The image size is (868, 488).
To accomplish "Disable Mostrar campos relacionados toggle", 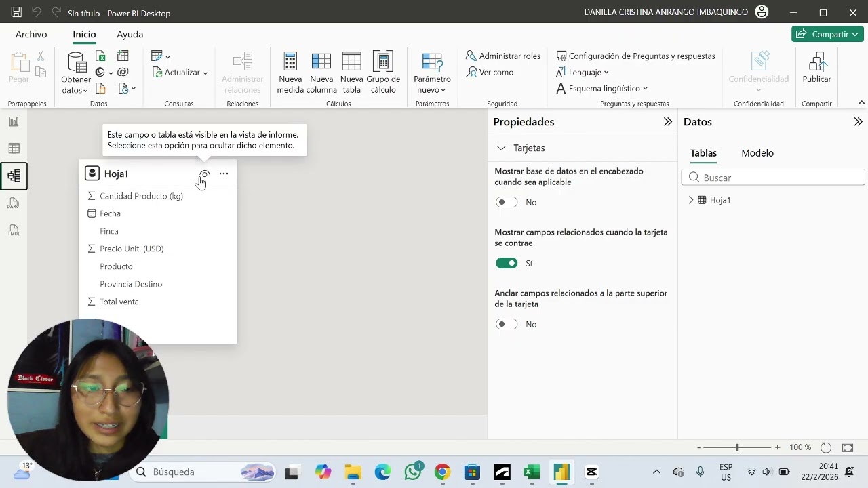I will point(507,263).
